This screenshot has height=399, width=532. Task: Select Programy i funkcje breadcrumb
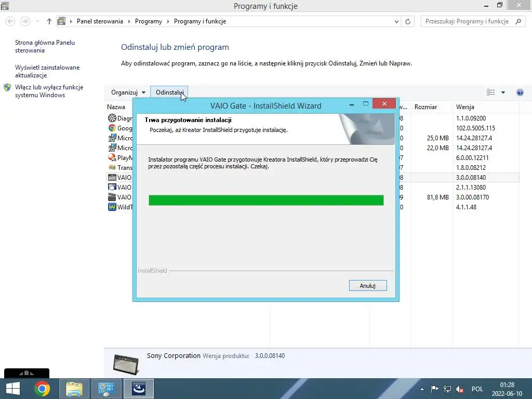tap(200, 21)
